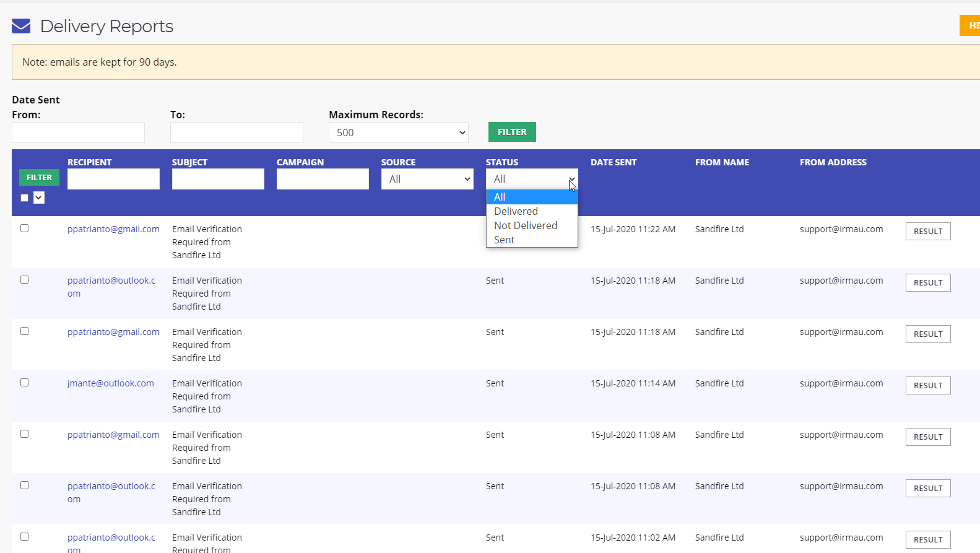This screenshot has height=553, width=980.
Task: Click the Subject filter text box
Action: pyautogui.click(x=218, y=179)
